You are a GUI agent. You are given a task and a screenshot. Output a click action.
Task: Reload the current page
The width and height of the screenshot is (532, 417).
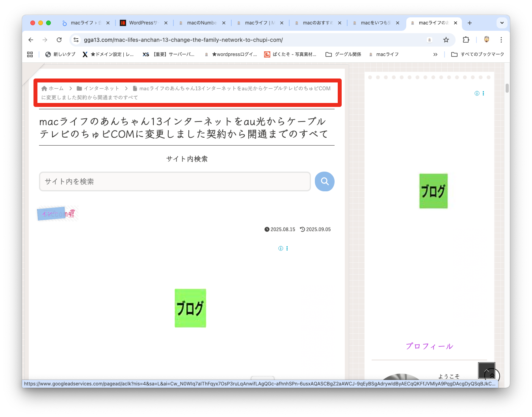pos(59,40)
